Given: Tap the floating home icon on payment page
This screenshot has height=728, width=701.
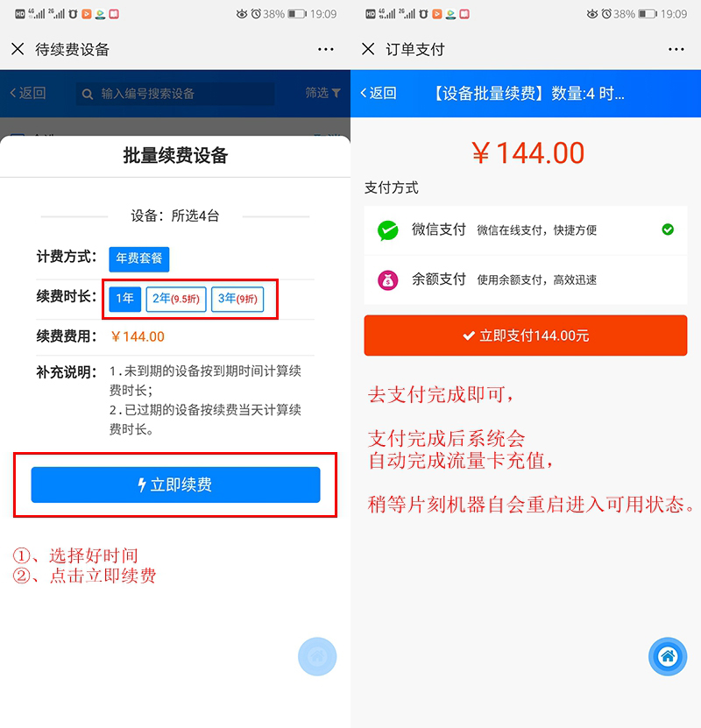Looking at the screenshot, I should 668,656.
